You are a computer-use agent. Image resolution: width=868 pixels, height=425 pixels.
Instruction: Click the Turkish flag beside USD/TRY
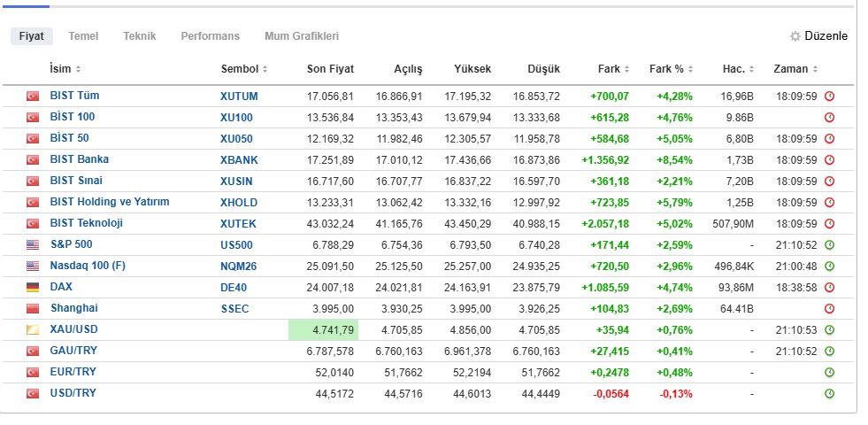coord(33,394)
